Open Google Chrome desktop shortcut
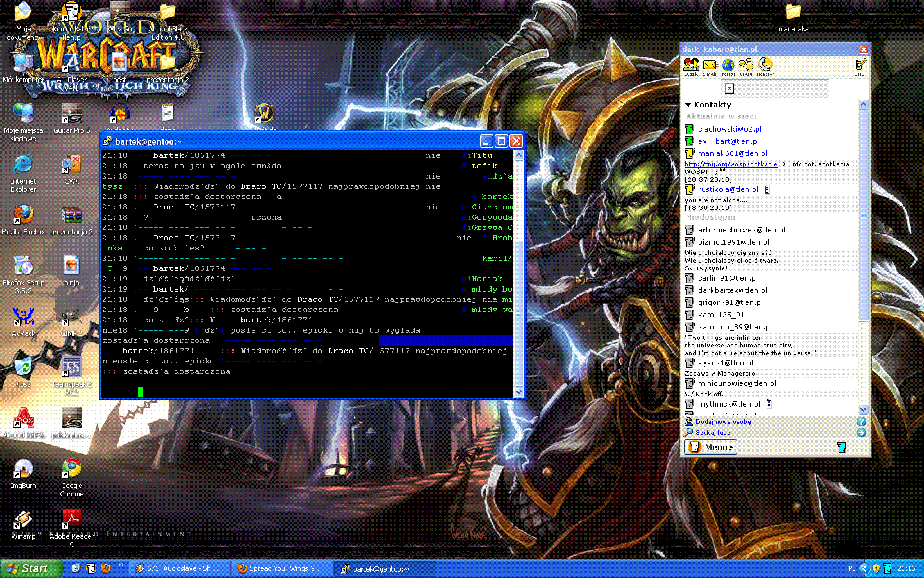924x578 pixels. [x=72, y=477]
